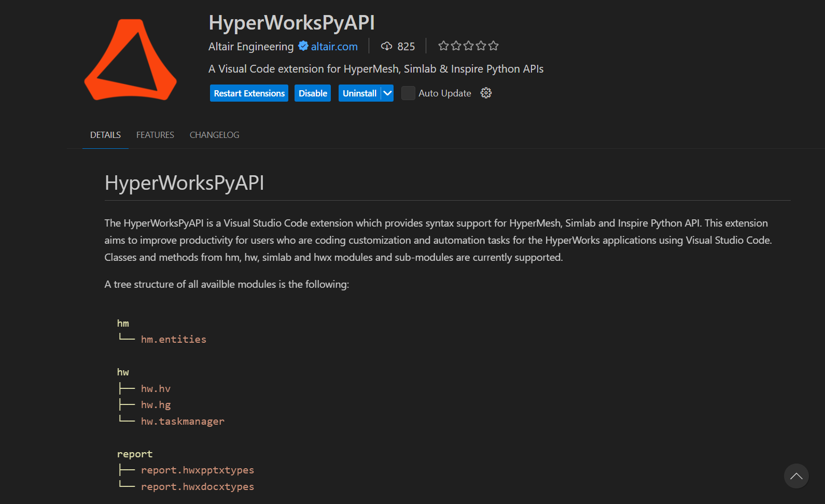This screenshot has height=504, width=825.
Task: Switch to the DETAILS tab
Action: (105, 135)
